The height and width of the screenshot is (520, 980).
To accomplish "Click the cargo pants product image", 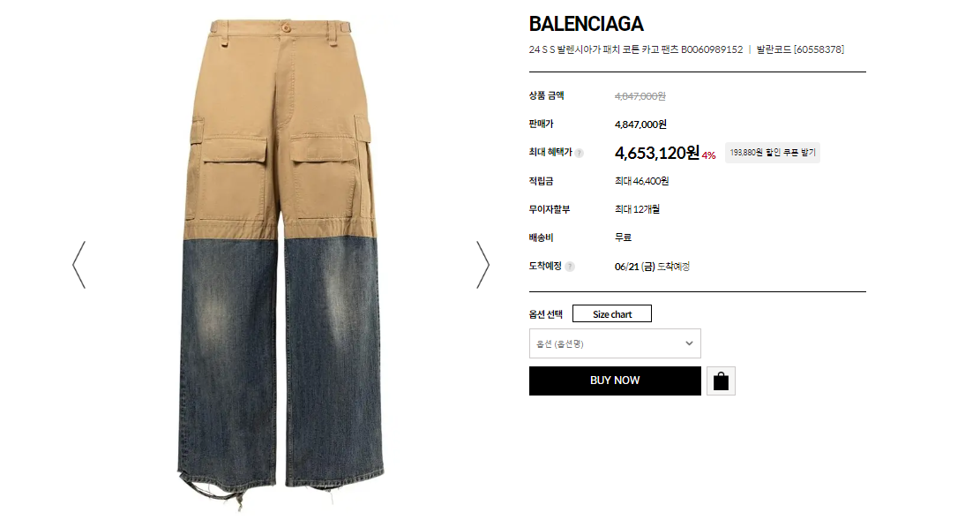I will [x=281, y=263].
